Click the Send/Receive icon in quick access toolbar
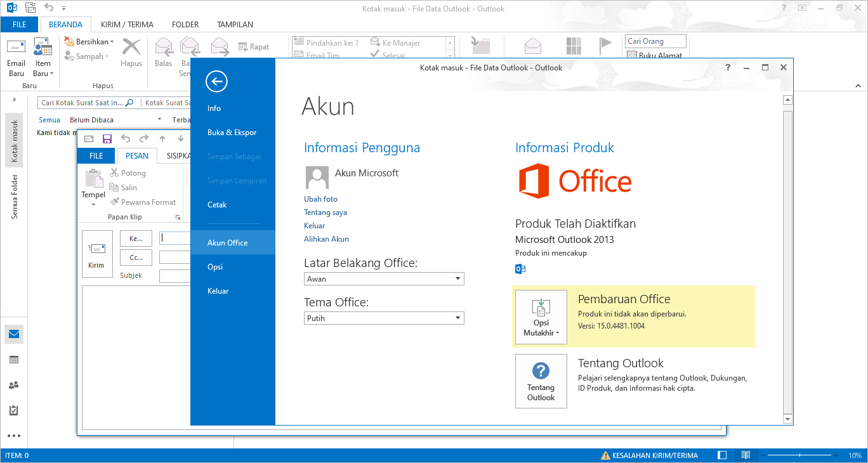 (30, 8)
